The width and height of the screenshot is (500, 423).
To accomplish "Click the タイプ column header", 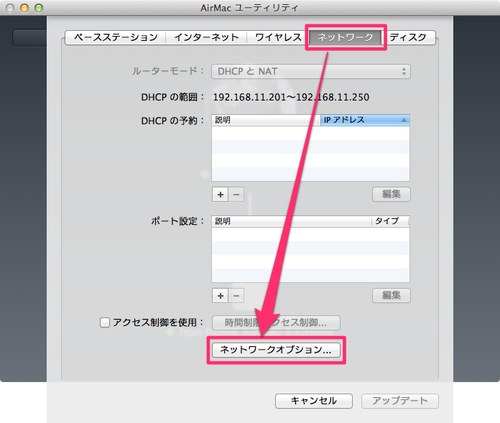I will click(x=390, y=221).
